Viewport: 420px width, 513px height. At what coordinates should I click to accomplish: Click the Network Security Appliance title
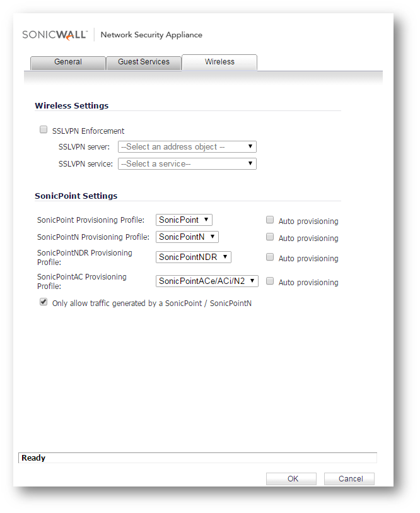tap(151, 35)
